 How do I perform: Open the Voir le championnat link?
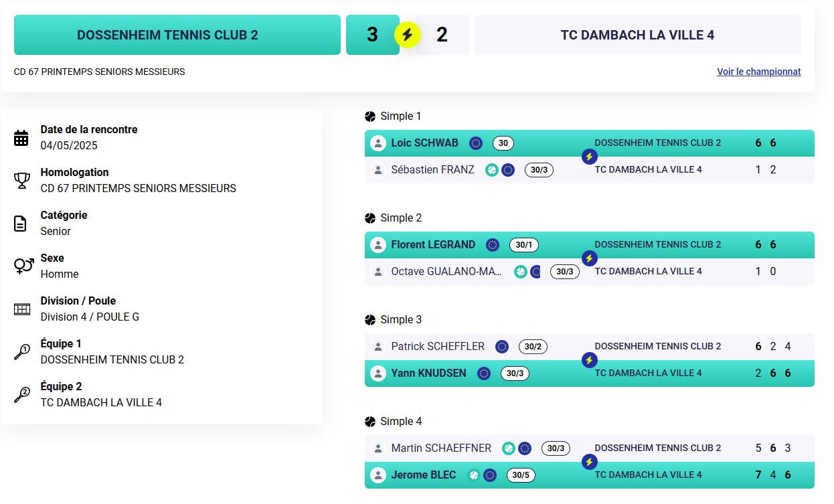(759, 72)
